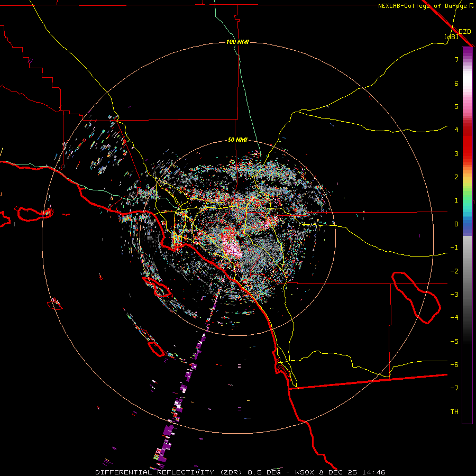Click the TH label on color scale
This screenshot has width=476, height=476.
(x=454, y=412)
